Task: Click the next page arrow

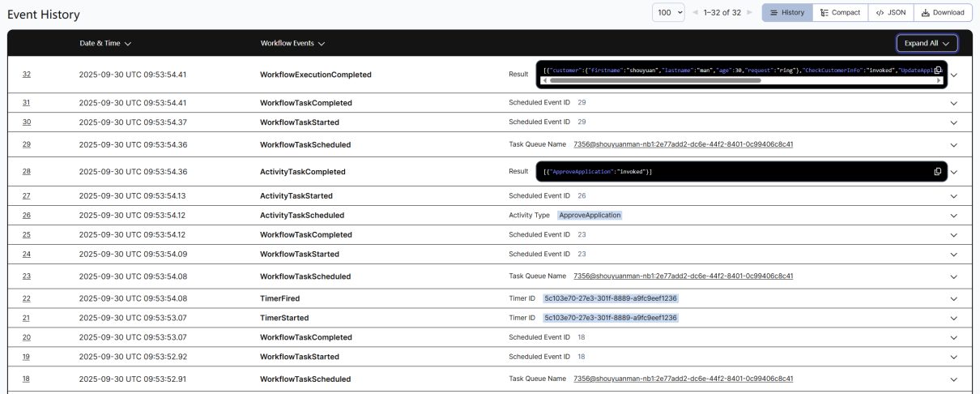Action: coord(749,13)
